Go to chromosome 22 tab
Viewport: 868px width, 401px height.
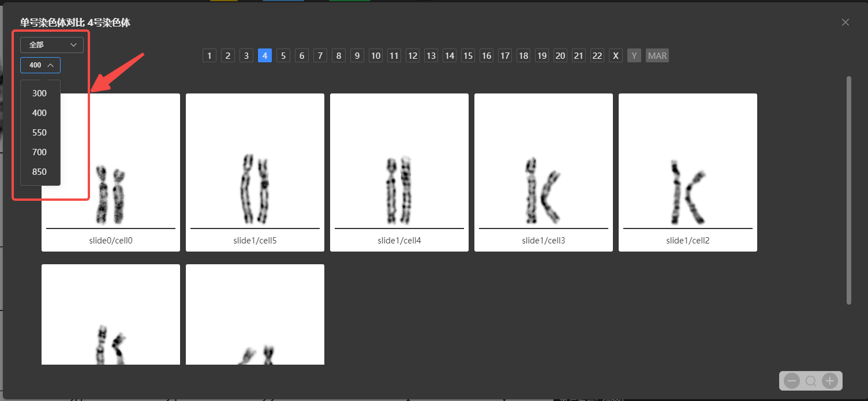[x=597, y=56]
